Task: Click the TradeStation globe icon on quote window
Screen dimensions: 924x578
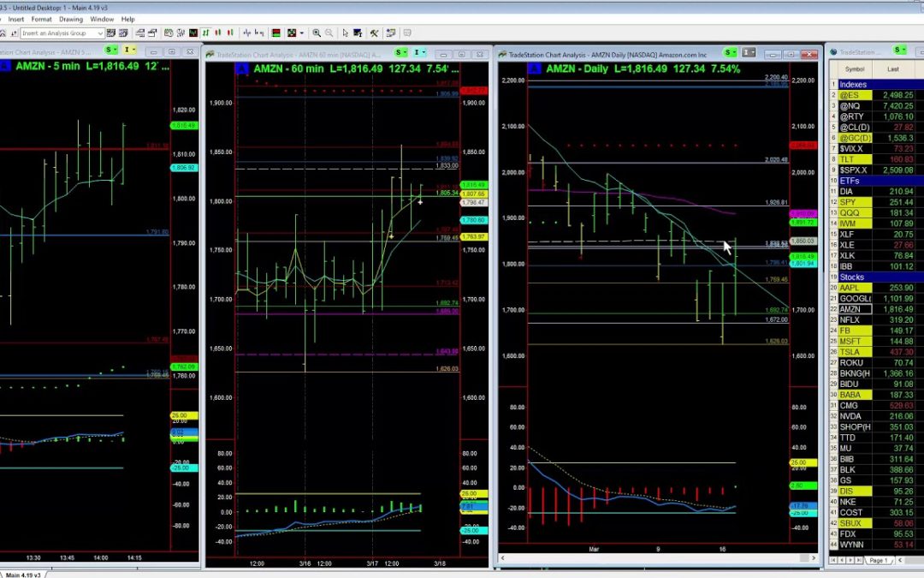Action: (832, 51)
